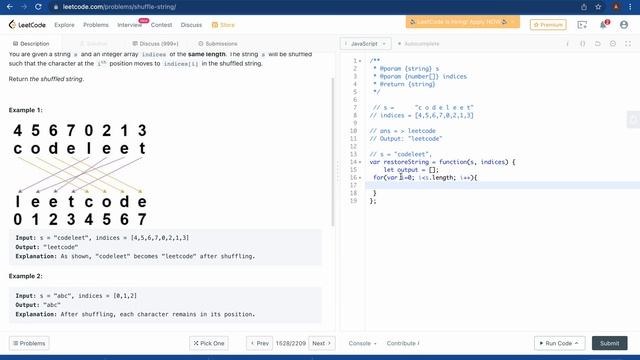Collapse the code fold at line 1
This screenshot has height=360, width=640.
[x=360, y=61]
